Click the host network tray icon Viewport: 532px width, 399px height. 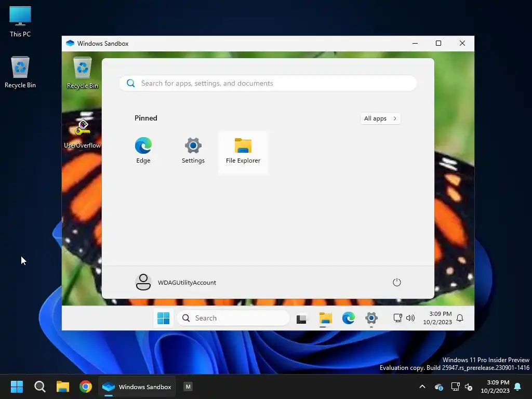pos(455,387)
